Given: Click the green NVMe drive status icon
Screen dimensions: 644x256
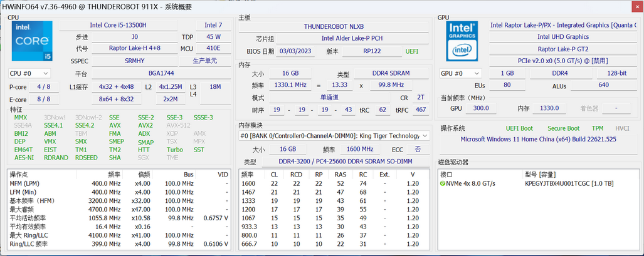Looking at the screenshot, I should click(x=442, y=183).
